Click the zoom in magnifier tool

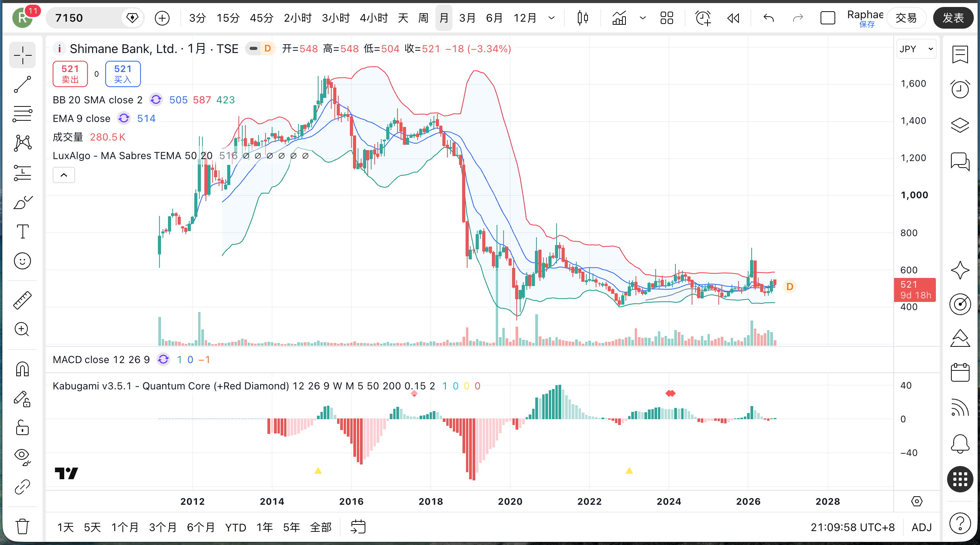pyautogui.click(x=22, y=329)
